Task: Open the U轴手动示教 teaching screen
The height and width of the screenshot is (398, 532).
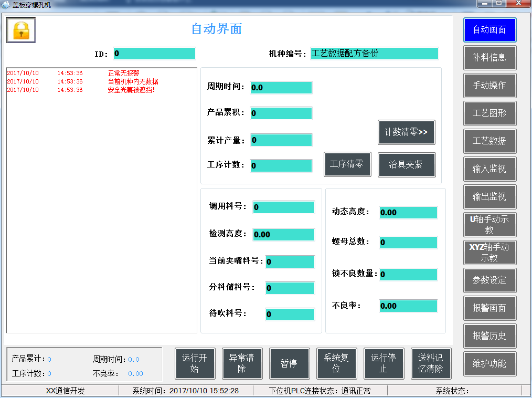Action: click(490, 225)
